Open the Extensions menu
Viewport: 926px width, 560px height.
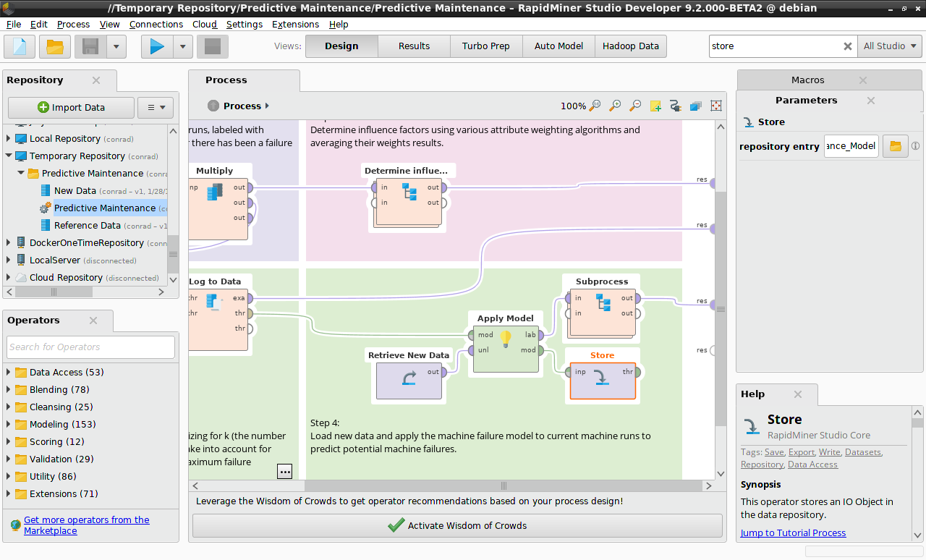(295, 24)
